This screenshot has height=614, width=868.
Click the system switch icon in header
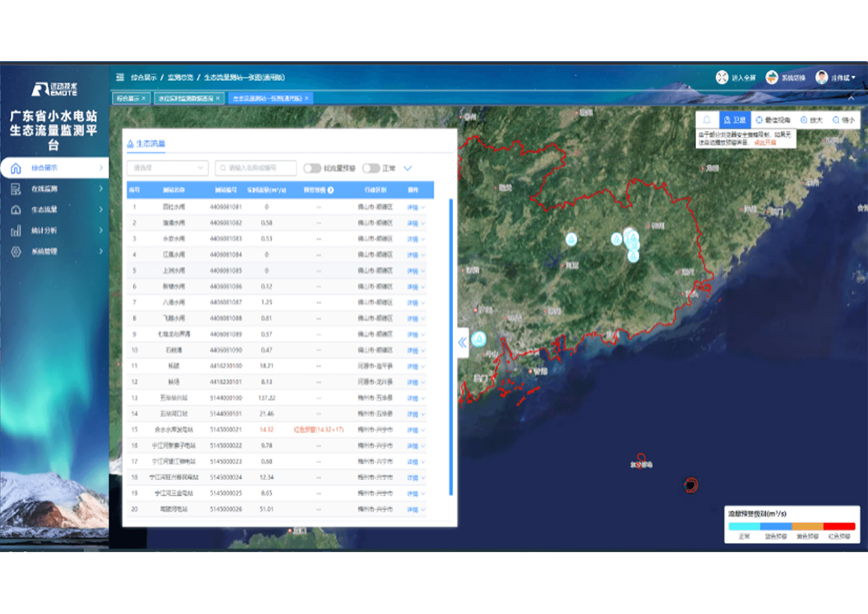tap(772, 77)
